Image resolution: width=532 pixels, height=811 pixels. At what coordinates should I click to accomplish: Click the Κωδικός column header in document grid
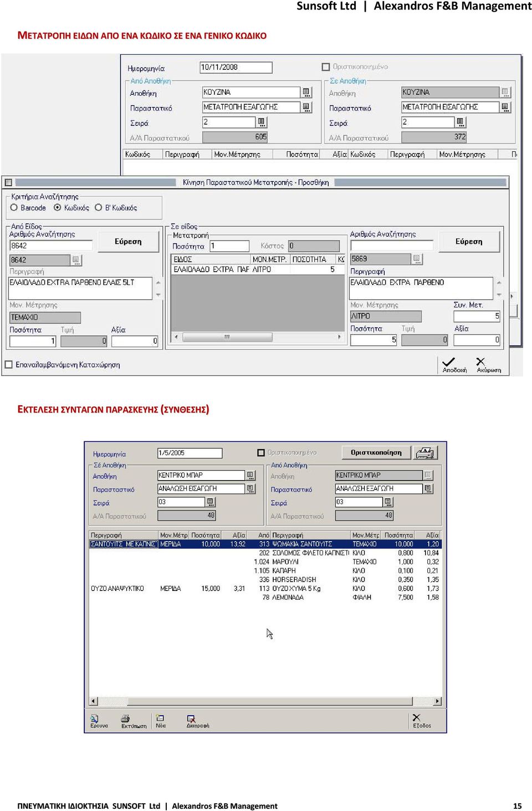click(x=142, y=155)
